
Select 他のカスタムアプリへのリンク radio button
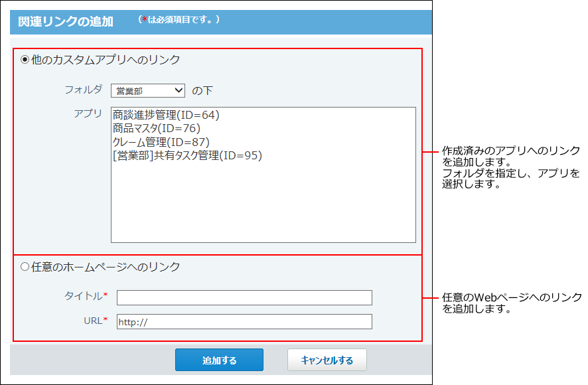[25, 60]
